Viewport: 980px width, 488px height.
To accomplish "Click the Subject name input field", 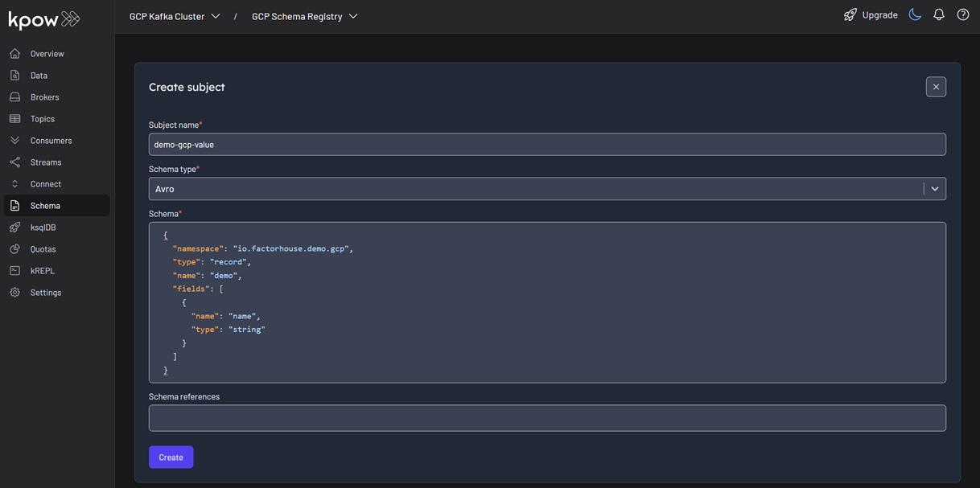I will pos(547,145).
